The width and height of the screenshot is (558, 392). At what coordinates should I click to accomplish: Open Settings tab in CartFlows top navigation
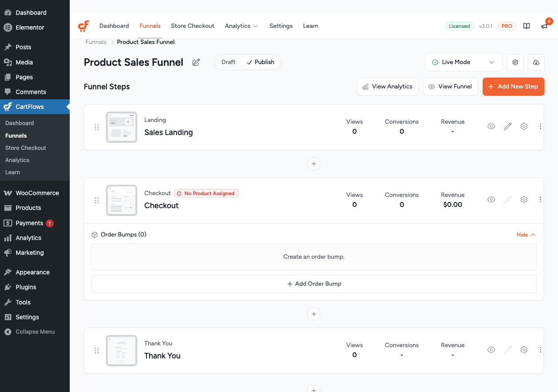pos(281,26)
